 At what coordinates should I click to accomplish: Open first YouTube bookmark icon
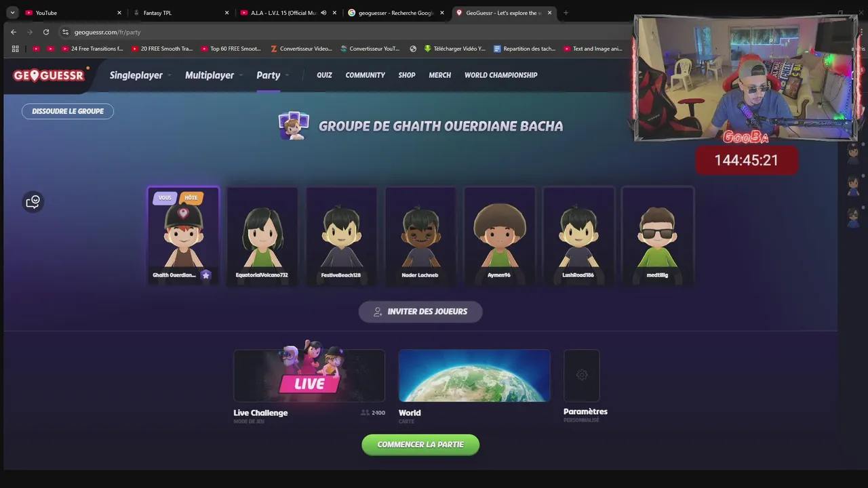click(36, 49)
